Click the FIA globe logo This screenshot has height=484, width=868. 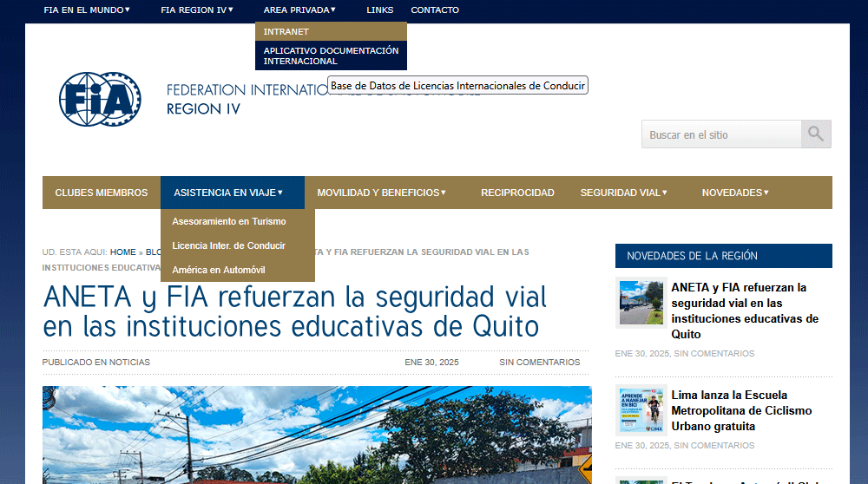[100, 99]
